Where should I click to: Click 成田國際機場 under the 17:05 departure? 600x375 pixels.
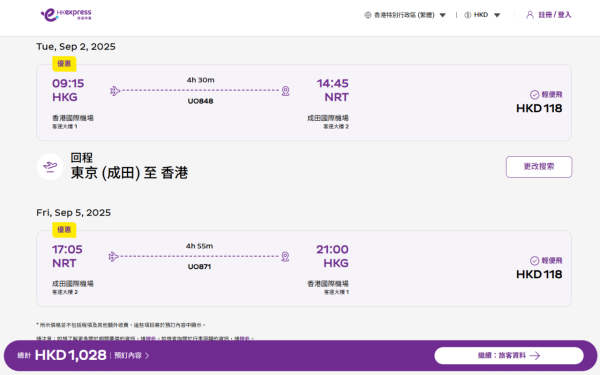coord(73,284)
